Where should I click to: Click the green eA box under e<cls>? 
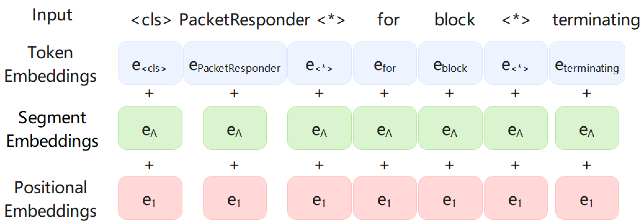(x=150, y=128)
